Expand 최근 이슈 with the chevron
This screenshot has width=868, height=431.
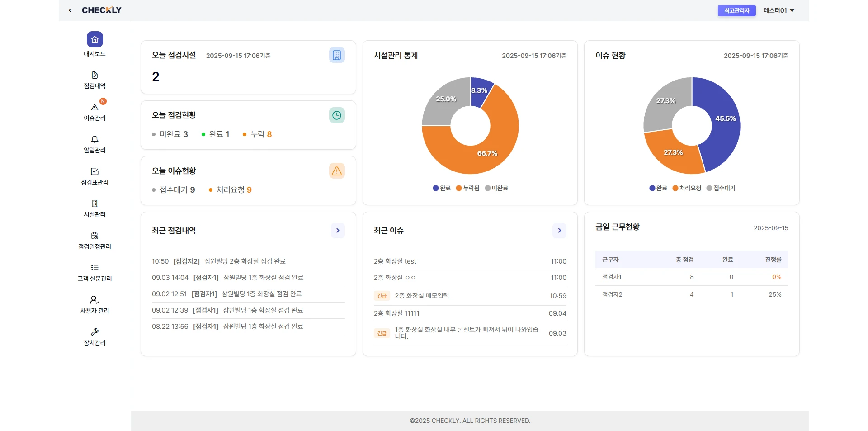click(x=559, y=231)
